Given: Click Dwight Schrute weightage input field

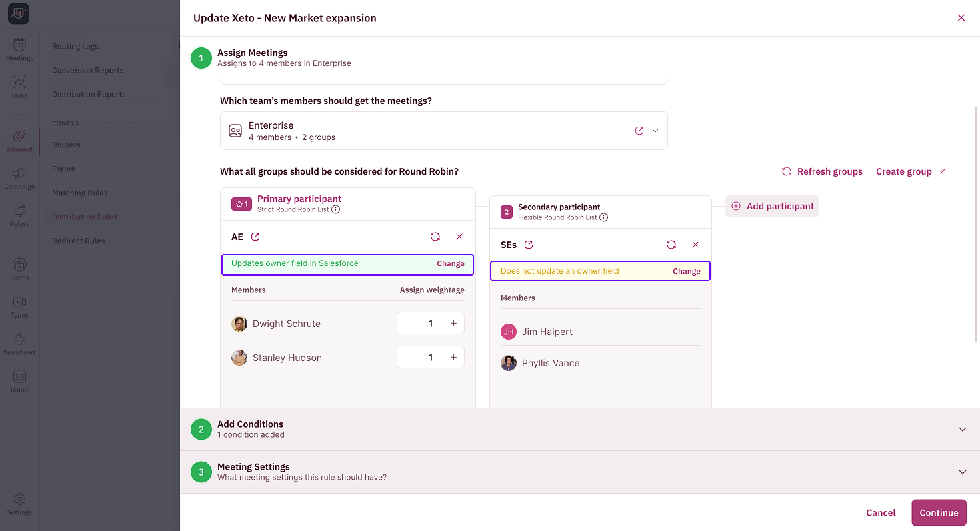Looking at the screenshot, I should pyautogui.click(x=423, y=323).
